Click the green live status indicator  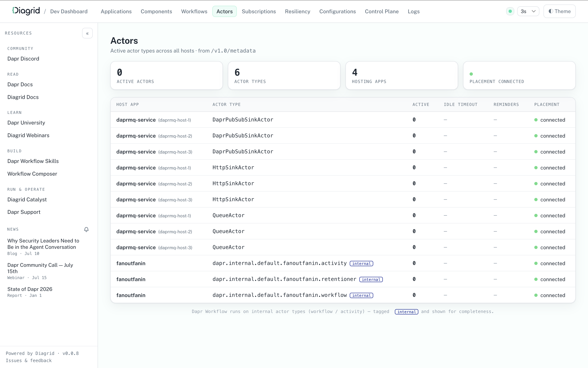click(510, 11)
